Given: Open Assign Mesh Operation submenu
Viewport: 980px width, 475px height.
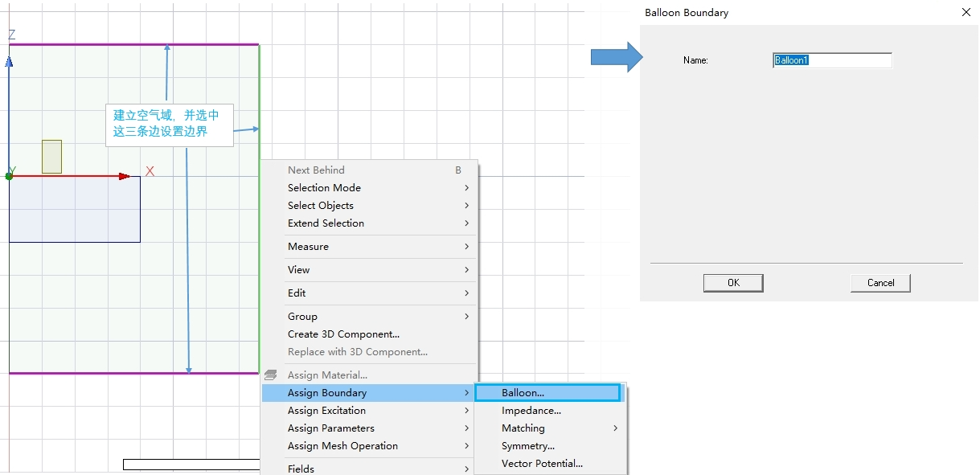Looking at the screenshot, I should 368,446.
